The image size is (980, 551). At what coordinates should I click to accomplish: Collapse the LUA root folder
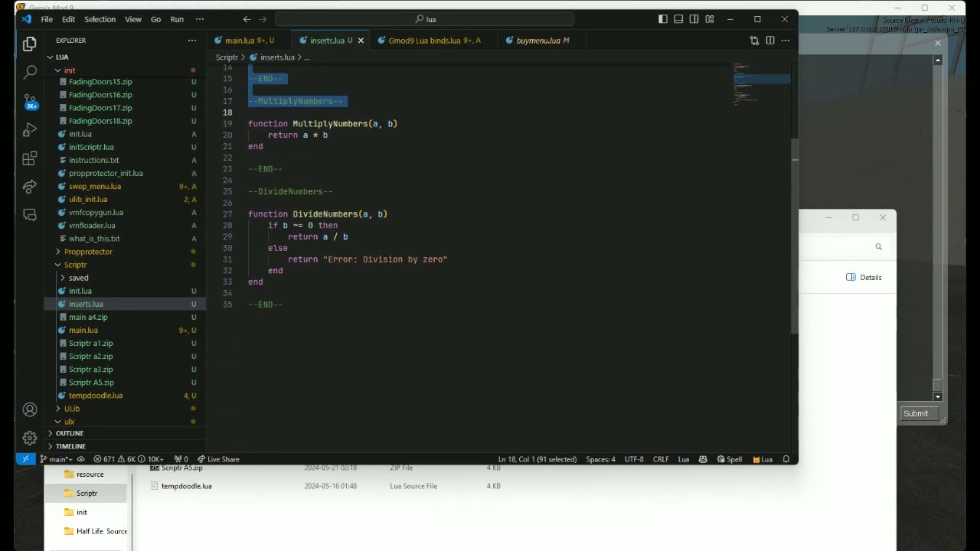point(124,57)
